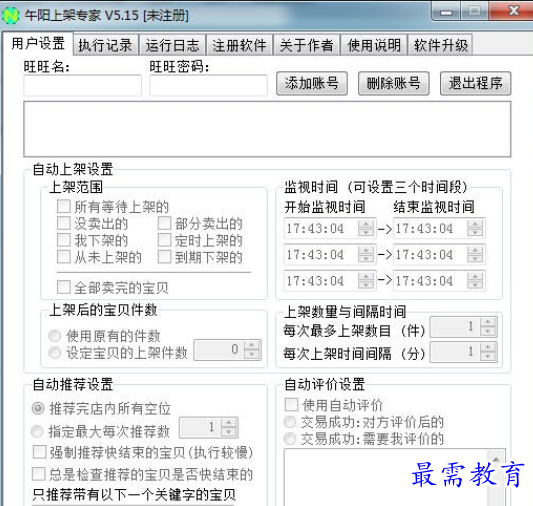Image resolution: width=533 pixels, height=506 pixels.
Task: Click the 添加账号 button
Action: [x=312, y=83]
